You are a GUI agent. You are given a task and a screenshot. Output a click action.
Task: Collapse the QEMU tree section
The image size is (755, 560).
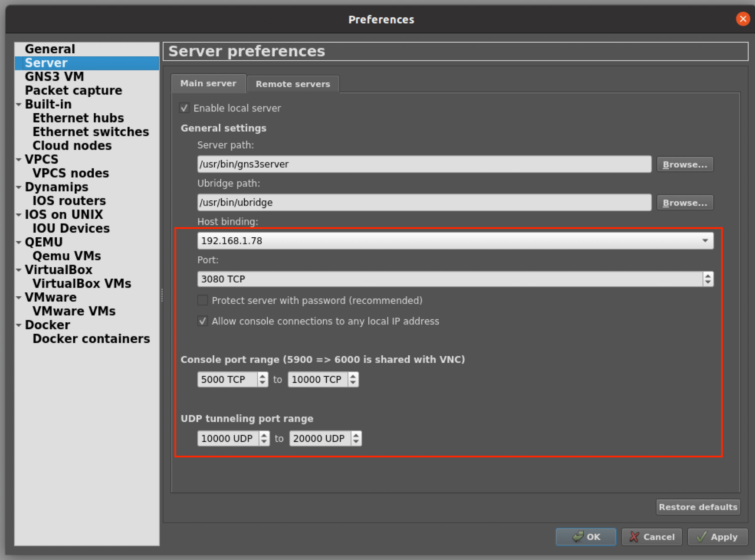click(x=19, y=243)
